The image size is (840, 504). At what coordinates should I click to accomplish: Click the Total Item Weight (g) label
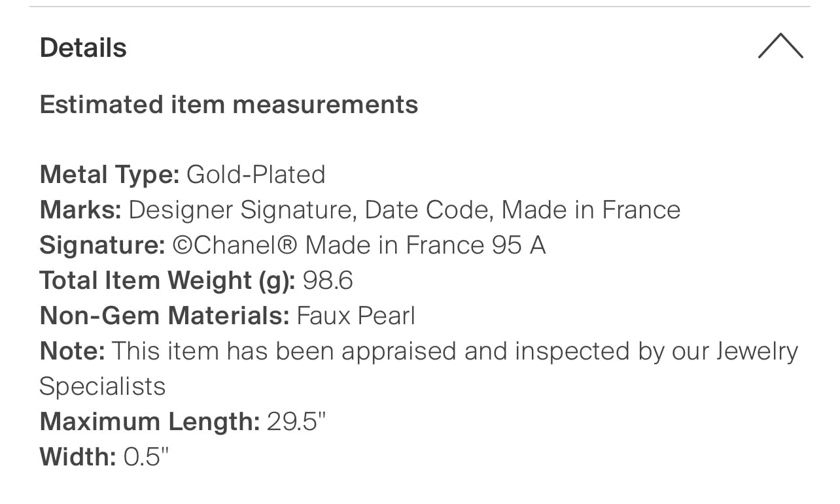coord(168,280)
